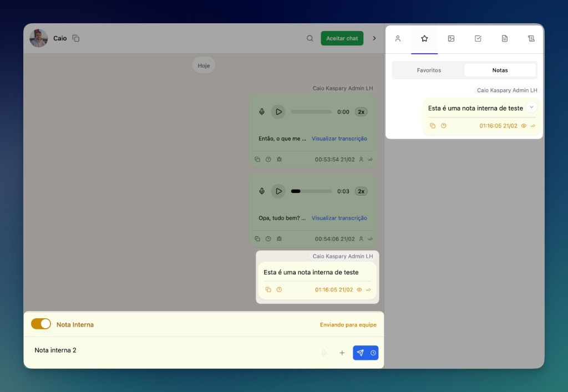Copy the first audio message

coord(257,159)
